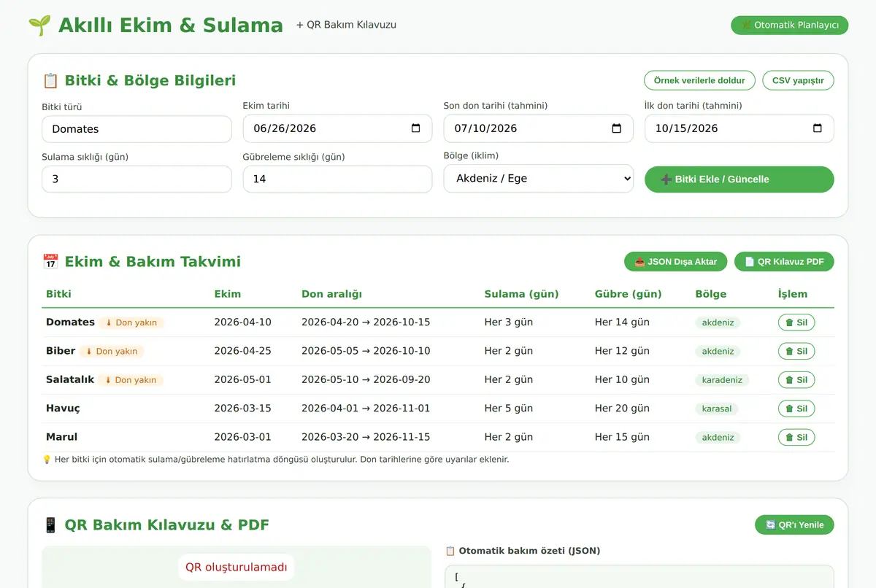Click the Her 20 gün fertilizer cell
Image resolution: width=876 pixels, height=588 pixels.
coord(622,409)
